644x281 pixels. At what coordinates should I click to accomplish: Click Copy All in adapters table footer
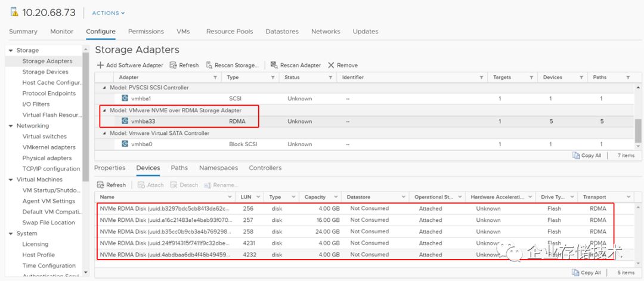click(587, 156)
